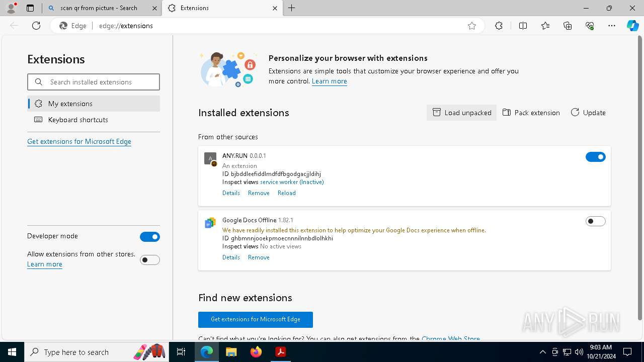The width and height of the screenshot is (644, 362).
Task: Remove Google Docs Offline extension
Action: point(259,257)
